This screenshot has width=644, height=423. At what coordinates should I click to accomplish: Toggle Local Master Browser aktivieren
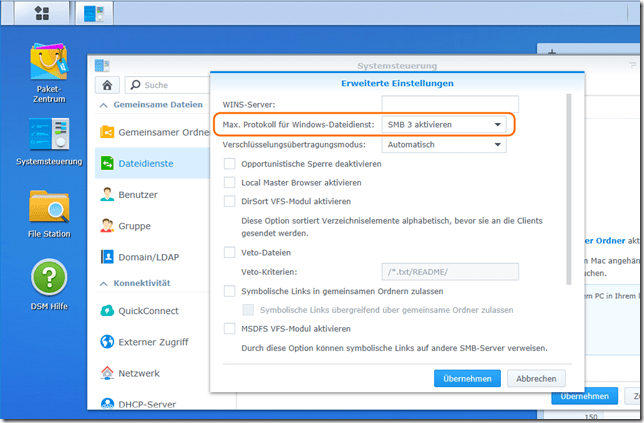point(230,183)
